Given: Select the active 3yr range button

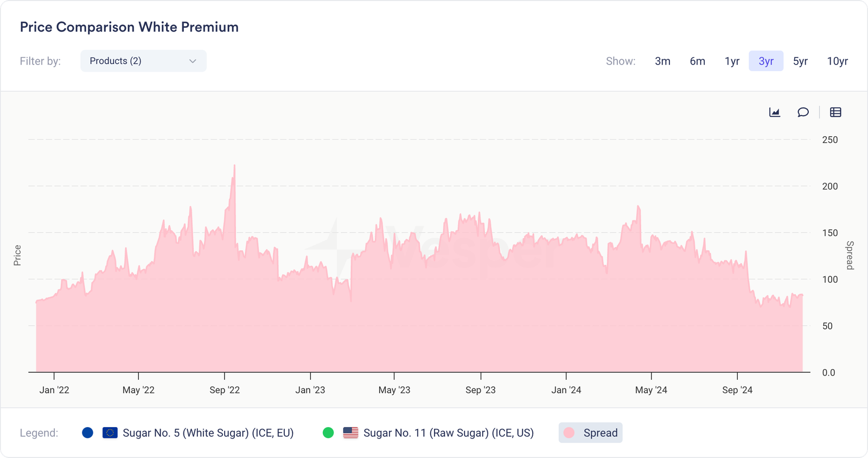Looking at the screenshot, I should tap(766, 61).
